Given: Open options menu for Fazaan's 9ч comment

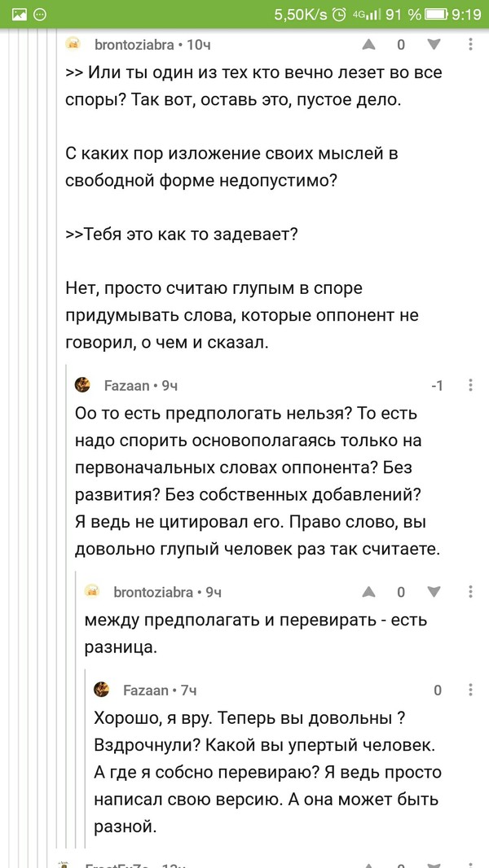Looking at the screenshot, I should (470, 385).
